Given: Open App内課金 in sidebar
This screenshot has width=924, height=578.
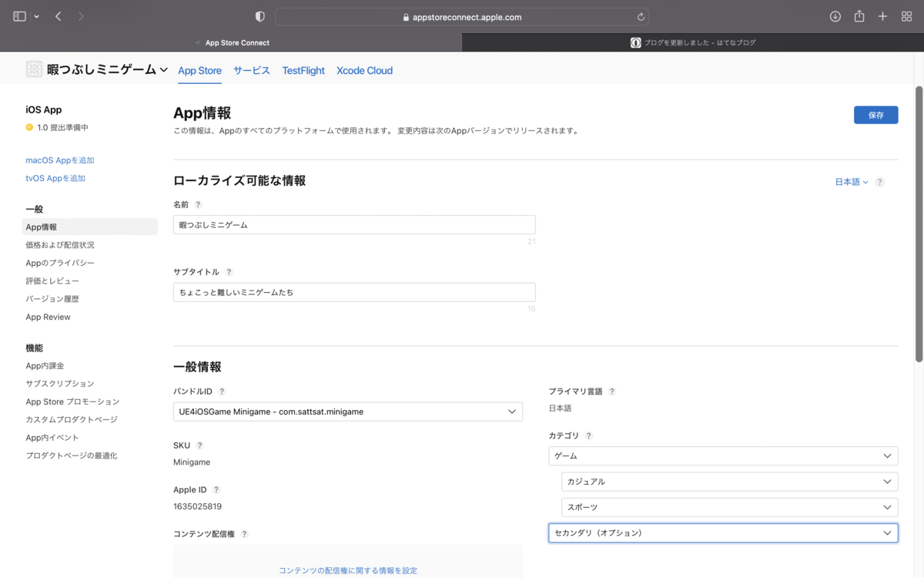Looking at the screenshot, I should click(x=45, y=365).
